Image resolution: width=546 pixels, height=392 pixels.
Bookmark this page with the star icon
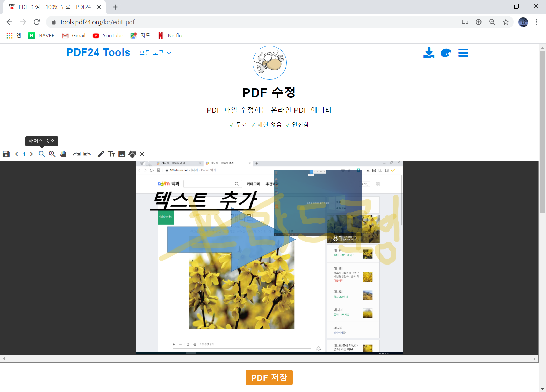pos(506,22)
